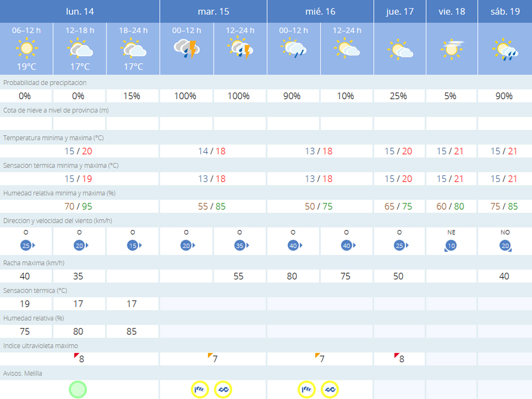Select the mié. 16 day header
The width and height of the screenshot is (532, 399).
point(321,11)
